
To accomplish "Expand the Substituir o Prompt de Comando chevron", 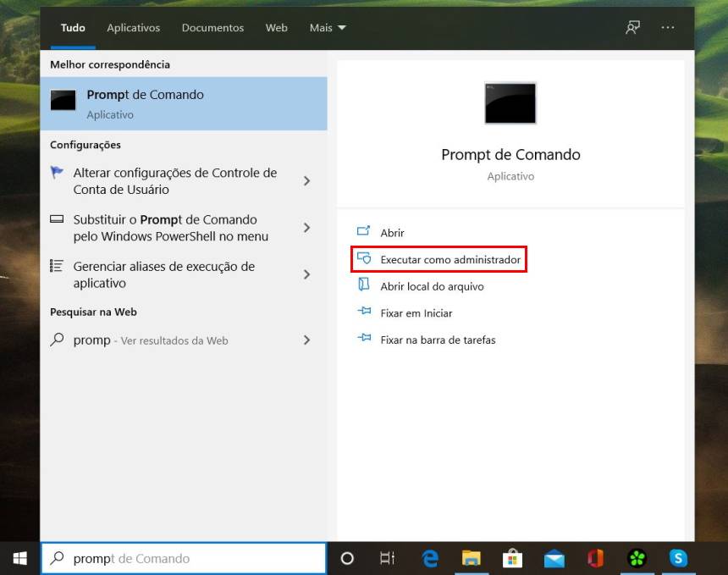I will [306, 228].
